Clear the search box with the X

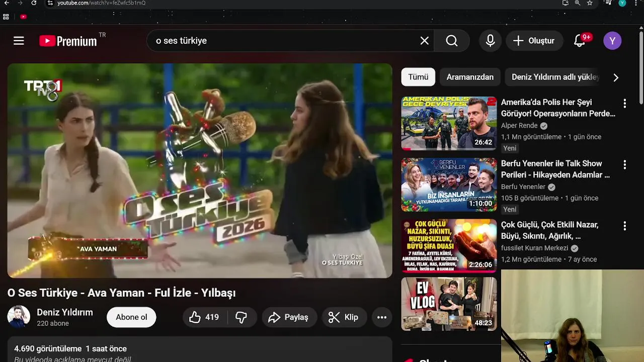click(x=425, y=41)
